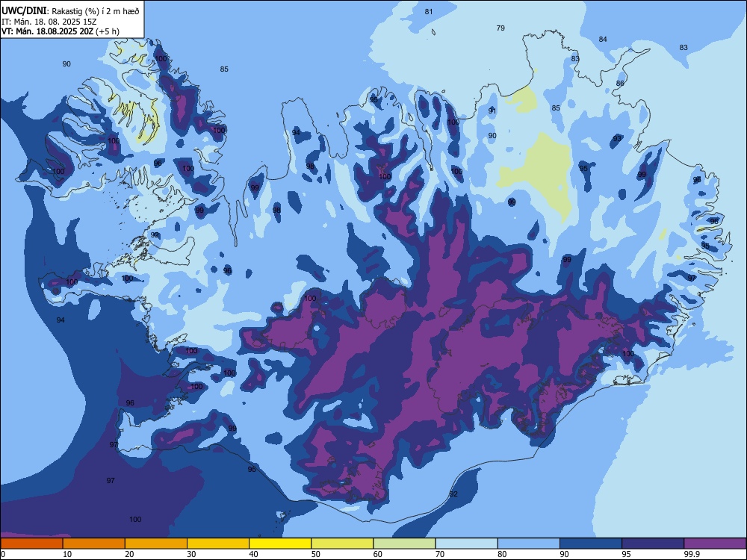Click the '79' humidity value on map
This screenshot has width=747, height=560.
point(500,28)
